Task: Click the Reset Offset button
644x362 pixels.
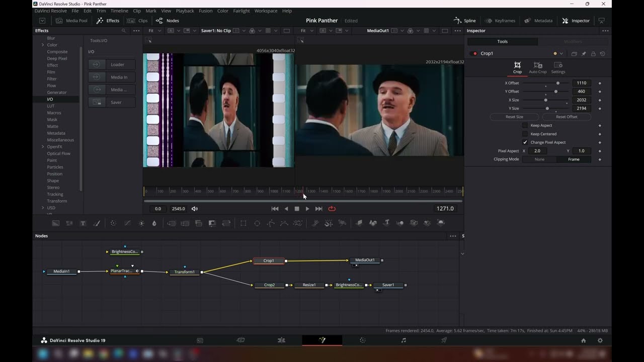Action: click(x=567, y=117)
